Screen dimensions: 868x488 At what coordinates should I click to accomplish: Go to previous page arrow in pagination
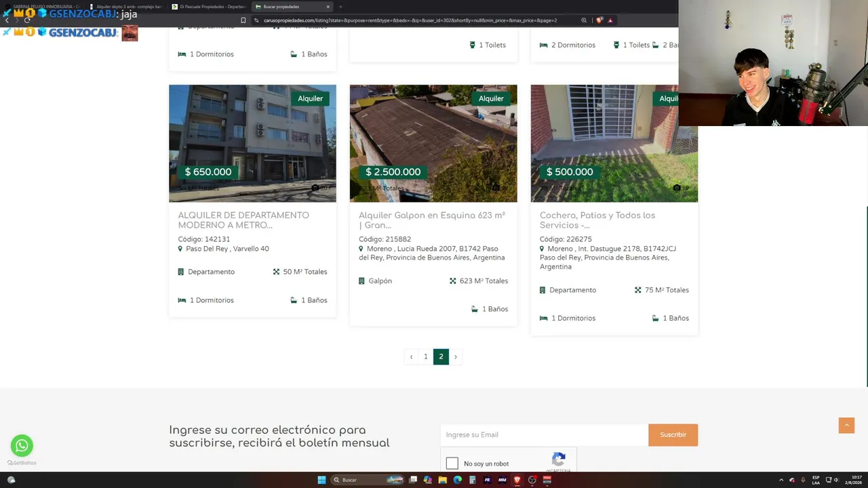coord(411,357)
